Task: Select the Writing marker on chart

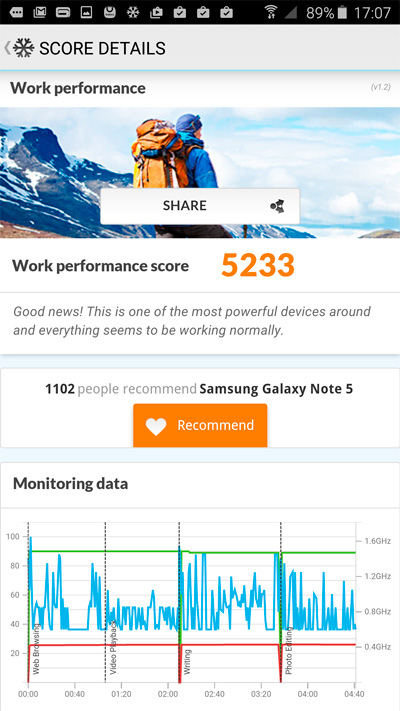Action: (x=188, y=662)
